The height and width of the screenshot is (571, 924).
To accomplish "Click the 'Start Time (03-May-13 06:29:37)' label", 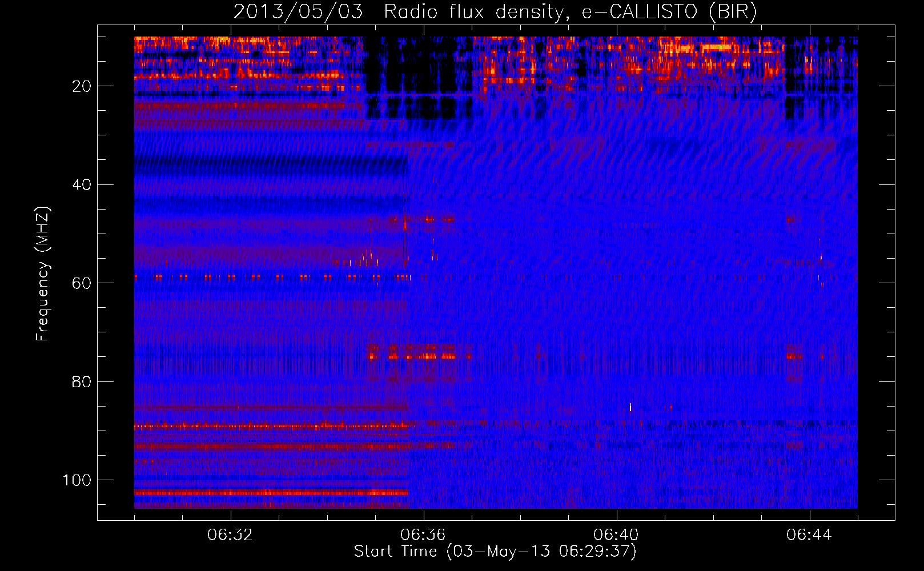I will (495, 552).
